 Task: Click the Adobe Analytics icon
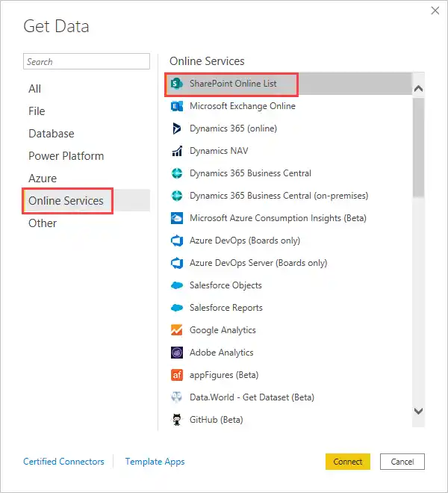click(x=177, y=353)
